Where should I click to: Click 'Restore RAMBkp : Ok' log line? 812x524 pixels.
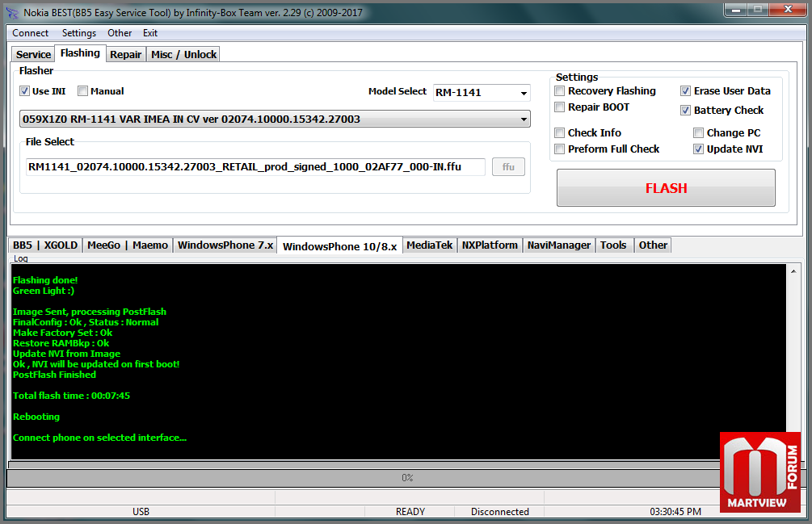pos(61,343)
